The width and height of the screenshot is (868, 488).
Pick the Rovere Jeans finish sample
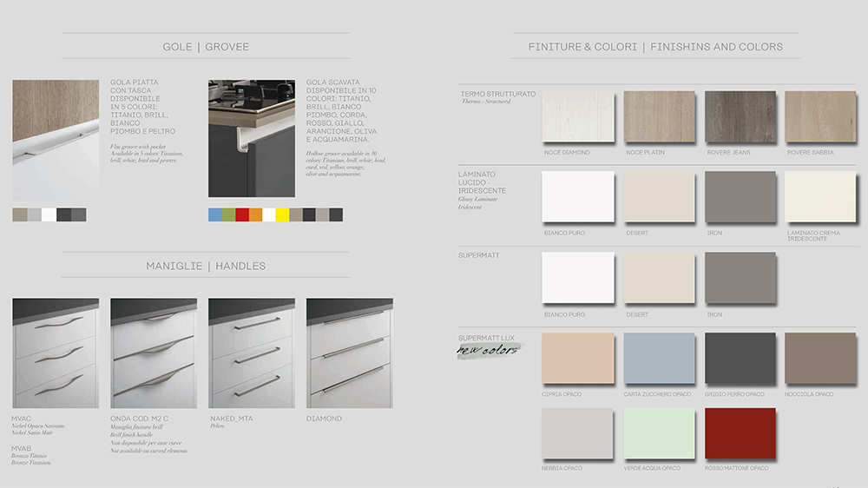click(x=740, y=117)
